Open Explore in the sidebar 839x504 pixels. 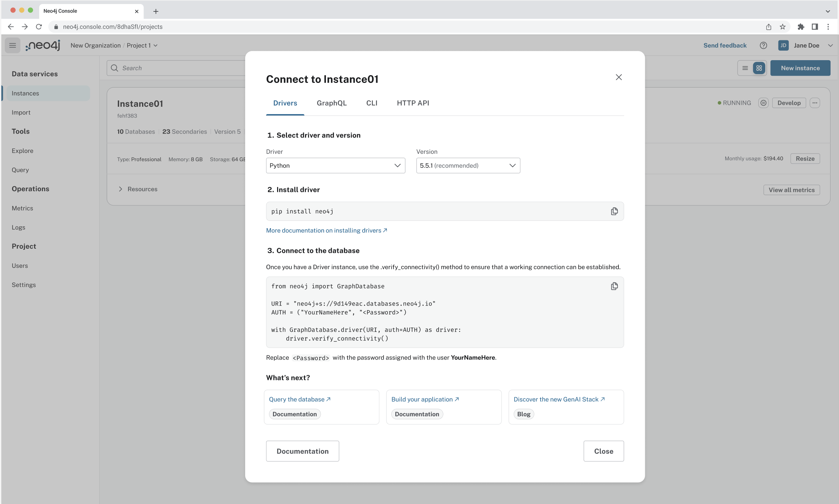(22, 151)
